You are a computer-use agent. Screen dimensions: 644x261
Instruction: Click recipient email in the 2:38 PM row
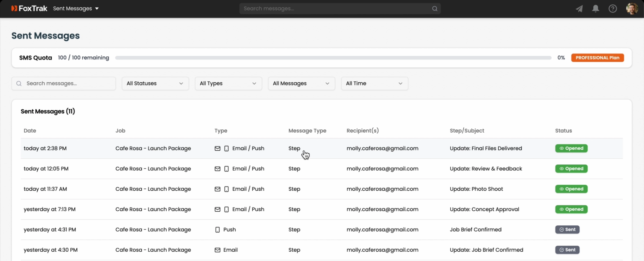click(382, 148)
